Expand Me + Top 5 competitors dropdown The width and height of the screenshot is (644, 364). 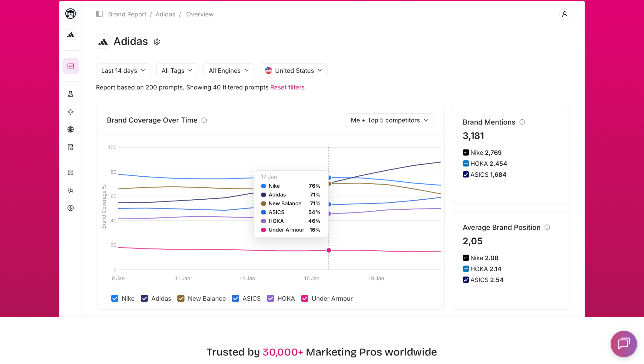[390, 120]
